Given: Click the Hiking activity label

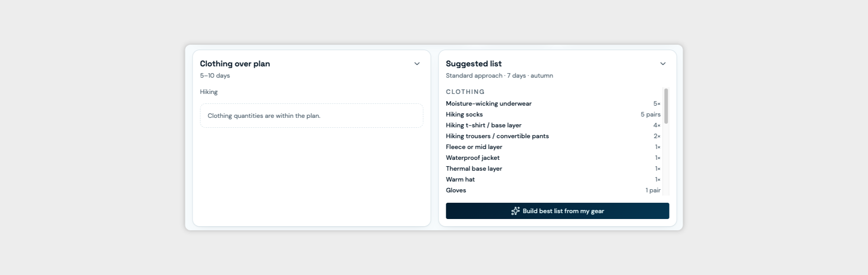Looking at the screenshot, I should tap(209, 92).
